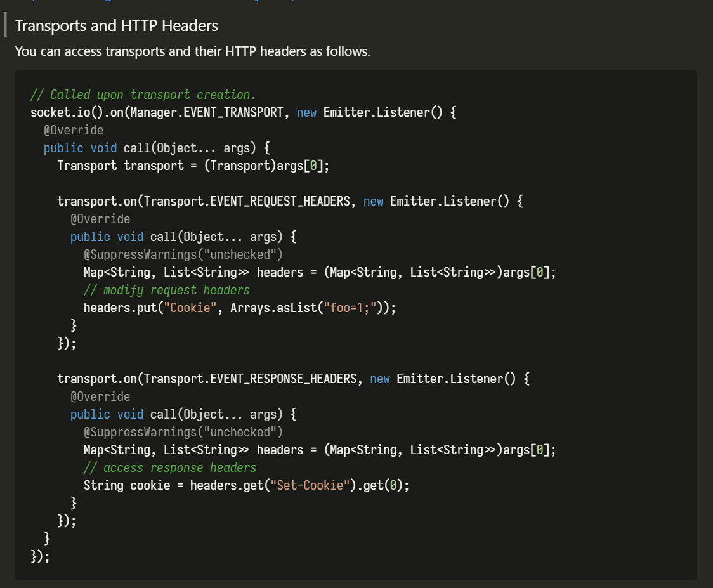Click the last @Override annotation in the code

[x=100, y=396]
